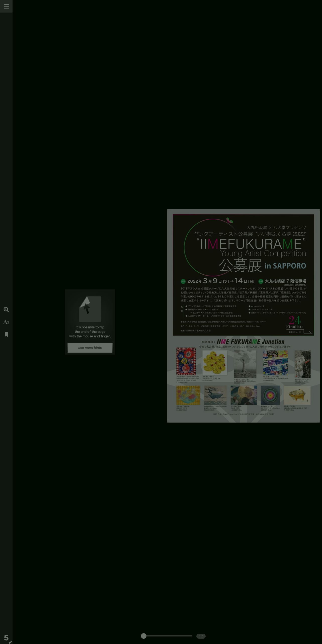Click the zoom-in magnifier icon
Screen dimensions: 322x644
(x=6, y=309)
